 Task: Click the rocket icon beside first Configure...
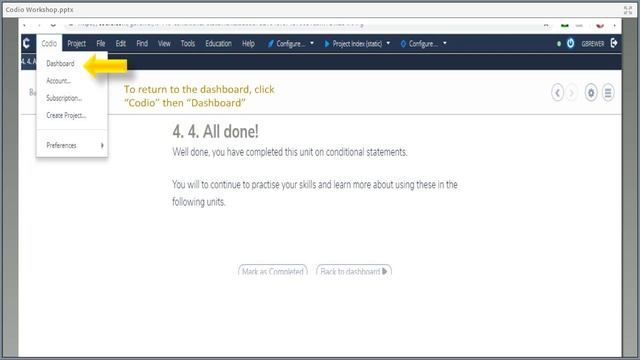pyautogui.click(x=270, y=43)
